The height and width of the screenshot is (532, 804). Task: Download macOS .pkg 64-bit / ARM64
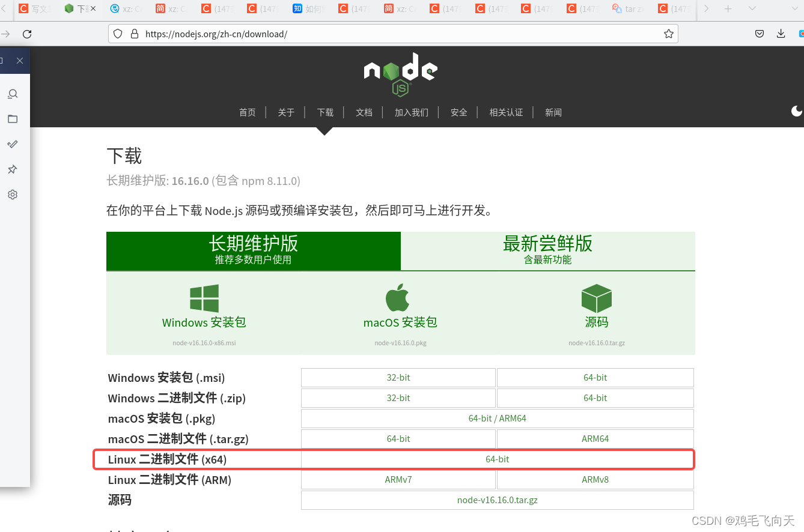click(x=498, y=419)
